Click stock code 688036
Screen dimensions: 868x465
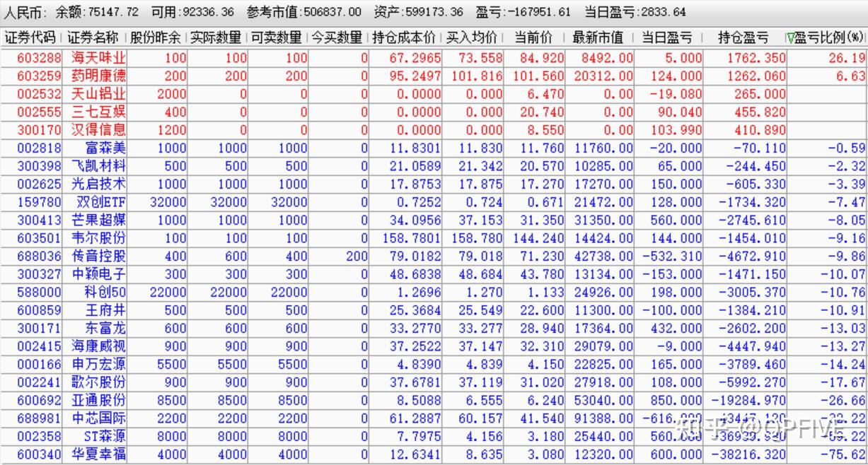click(x=40, y=257)
